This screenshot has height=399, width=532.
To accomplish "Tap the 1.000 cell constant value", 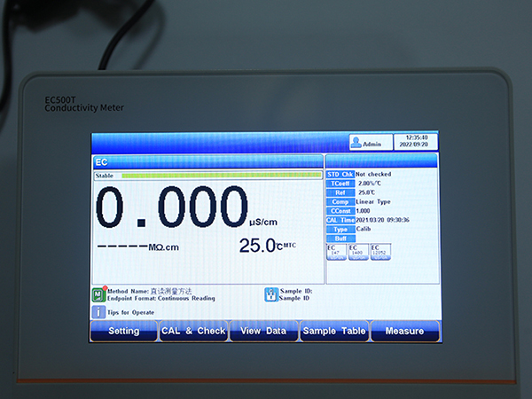I will pos(363,211).
